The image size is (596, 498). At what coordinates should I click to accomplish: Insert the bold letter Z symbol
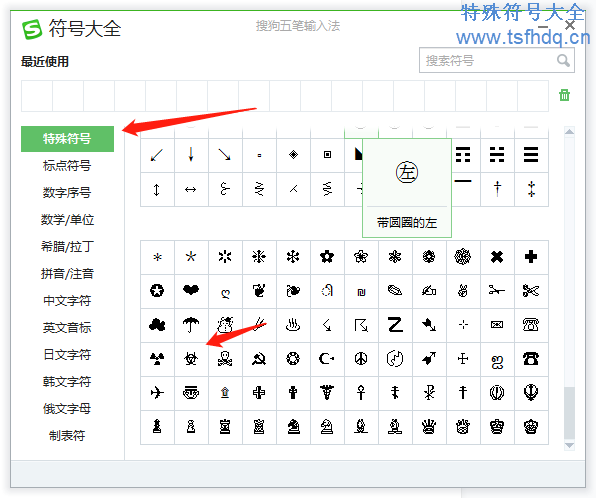tap(395, 325)
